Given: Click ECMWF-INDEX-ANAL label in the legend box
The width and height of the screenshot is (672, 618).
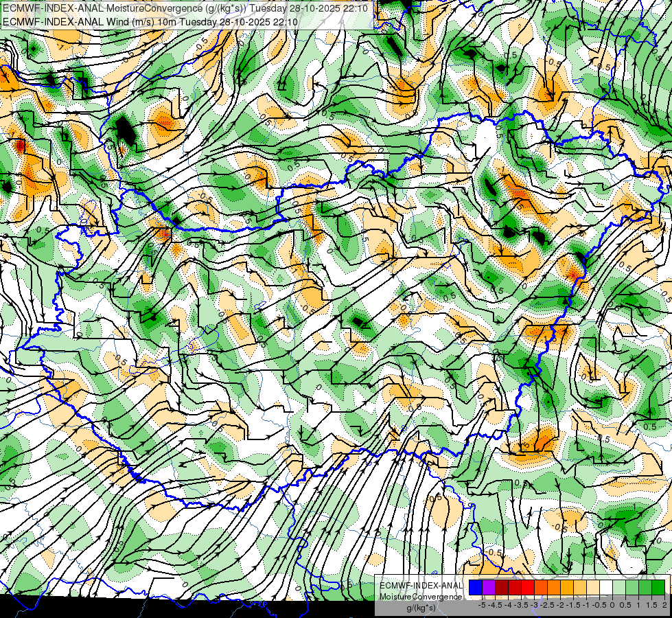Looking at the screenshot, I should point(421,586).
